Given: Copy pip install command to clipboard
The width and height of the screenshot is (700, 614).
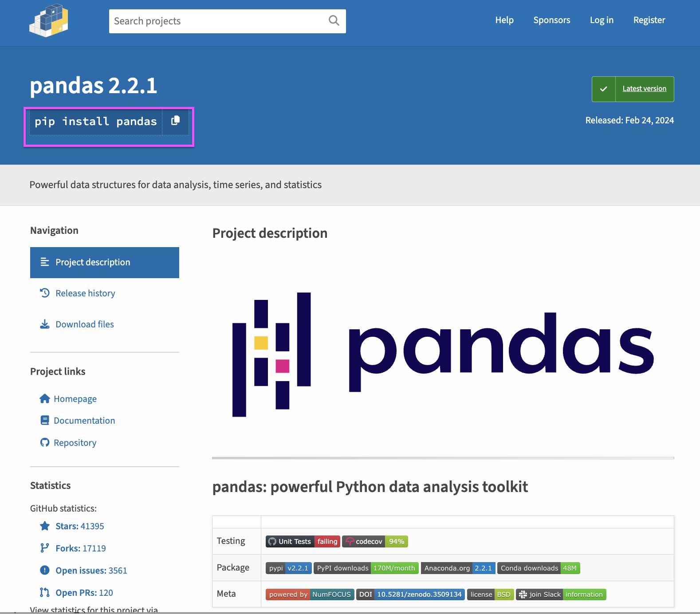Looking at the screenshot, I should click(x=176, y=121).
